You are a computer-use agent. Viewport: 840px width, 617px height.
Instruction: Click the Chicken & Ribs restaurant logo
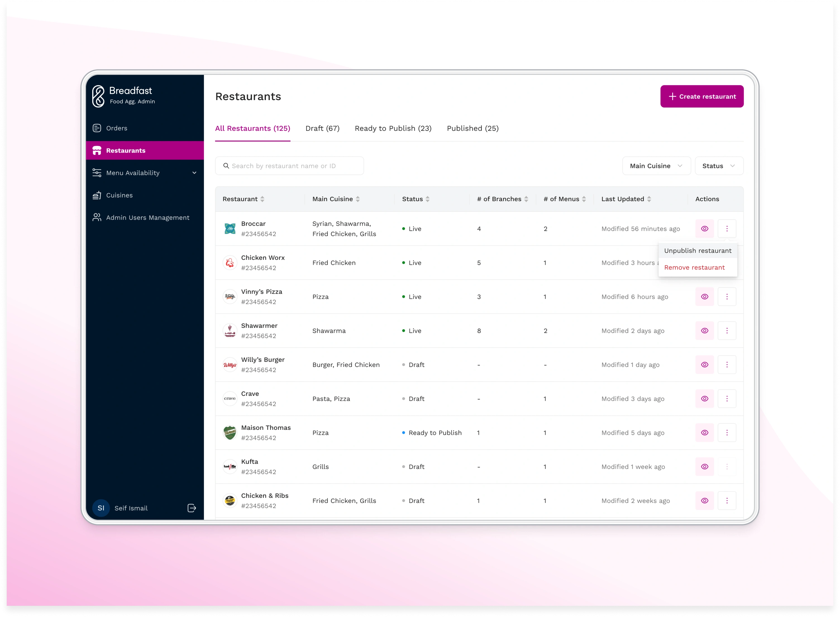(230, 500)
